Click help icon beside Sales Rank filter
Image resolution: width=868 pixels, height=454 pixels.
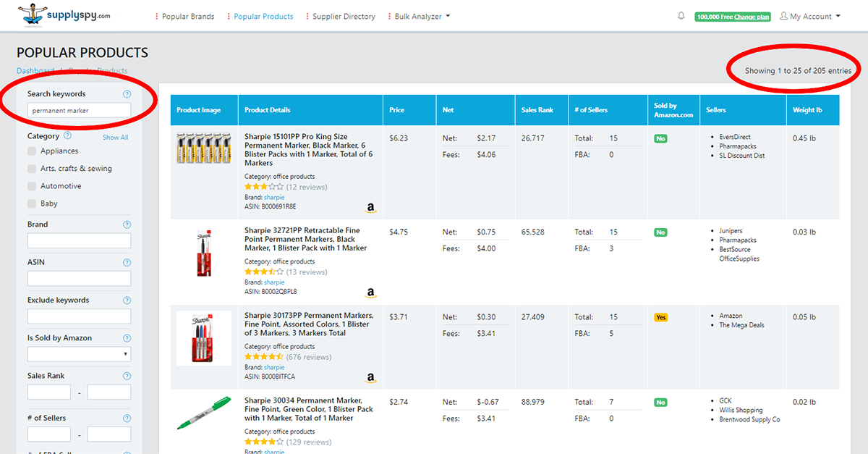(127, 376)
